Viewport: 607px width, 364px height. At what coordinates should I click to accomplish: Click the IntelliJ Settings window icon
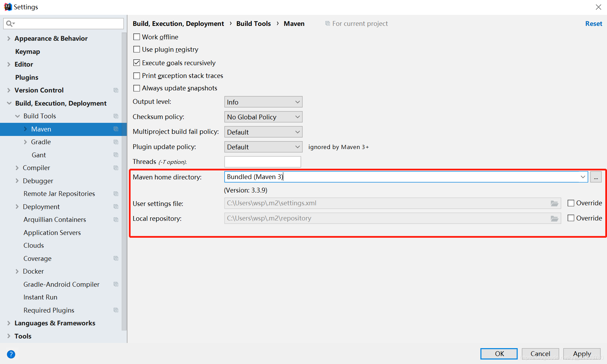coord(8,7)
